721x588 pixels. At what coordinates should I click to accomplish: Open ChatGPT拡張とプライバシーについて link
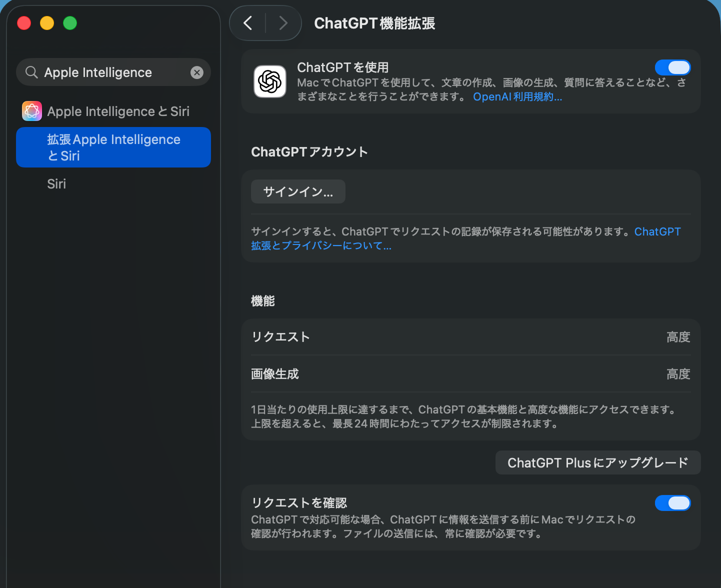click(466, 238)
